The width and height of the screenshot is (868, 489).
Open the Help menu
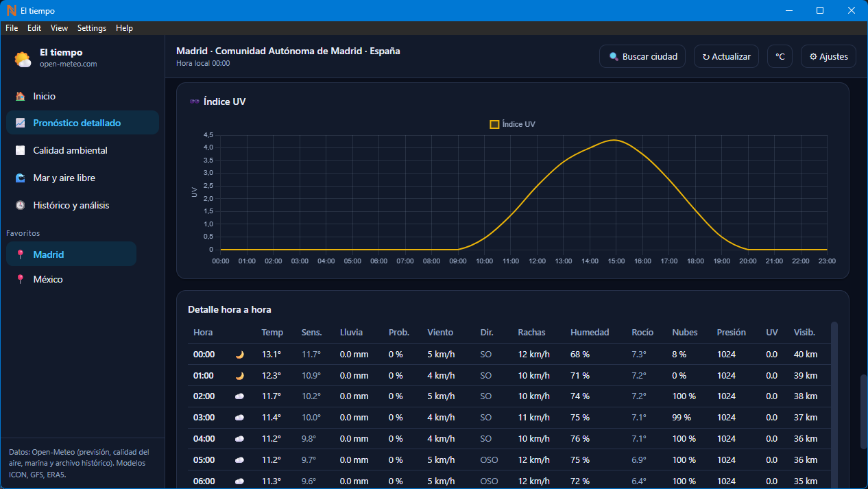[124, 28]
